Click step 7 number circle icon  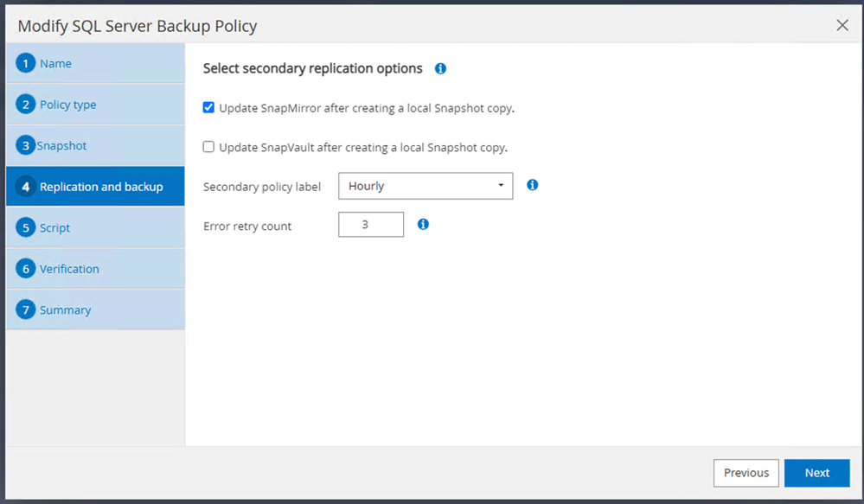26,310
